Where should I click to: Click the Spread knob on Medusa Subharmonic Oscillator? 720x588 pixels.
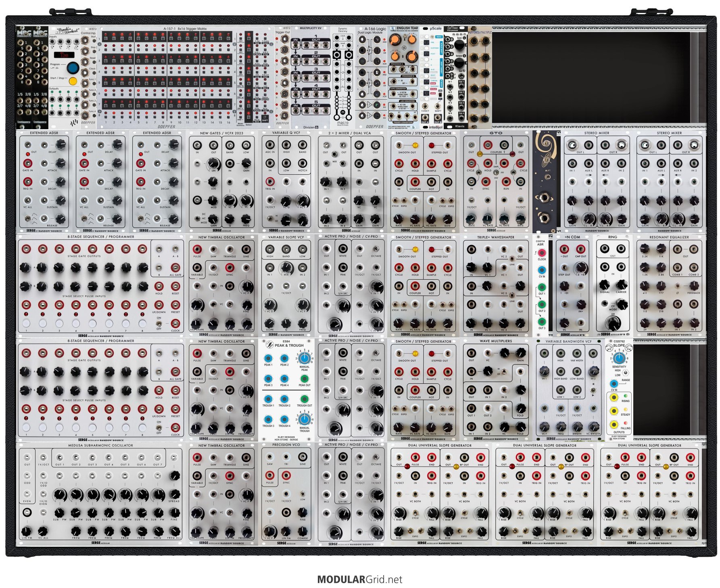click(x=174, y=494)
